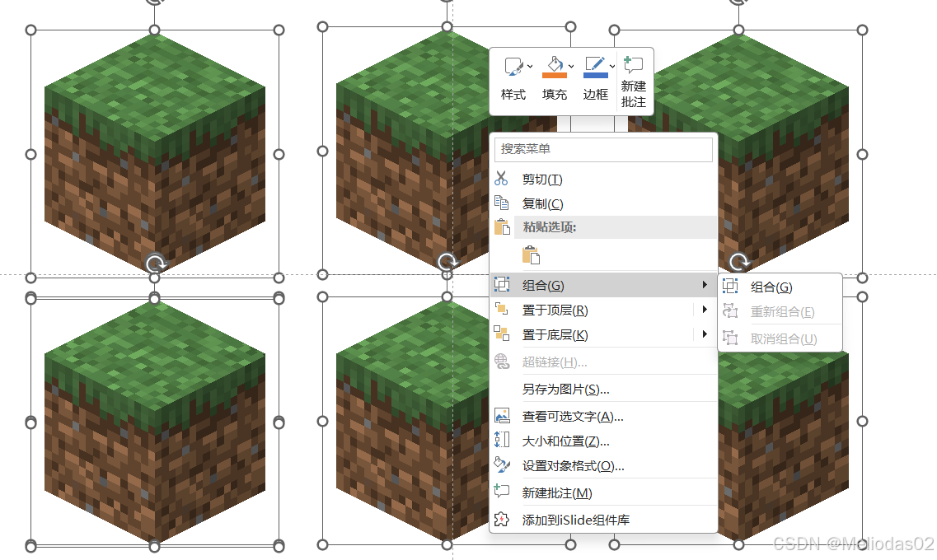Choose 置于底层(K) menu entry

[x=603, y=335]
